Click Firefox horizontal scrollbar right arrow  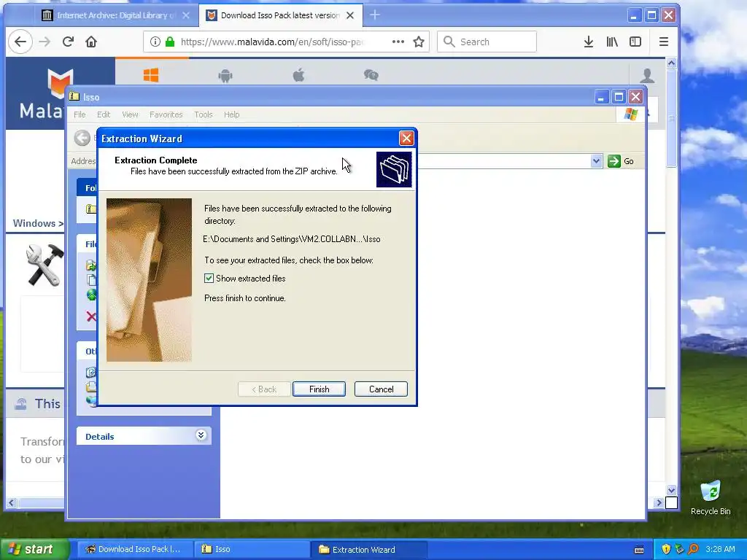click(x=659, y=502)
